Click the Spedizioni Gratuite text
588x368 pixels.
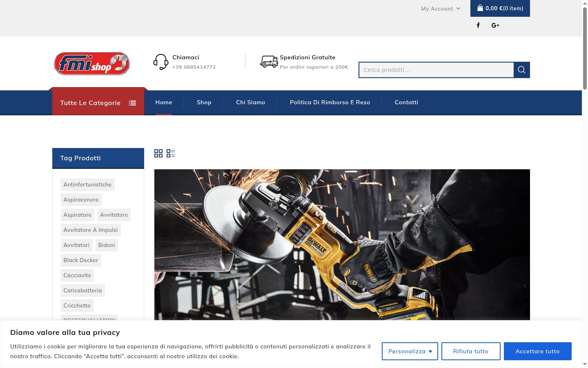(x=307, y=57)
